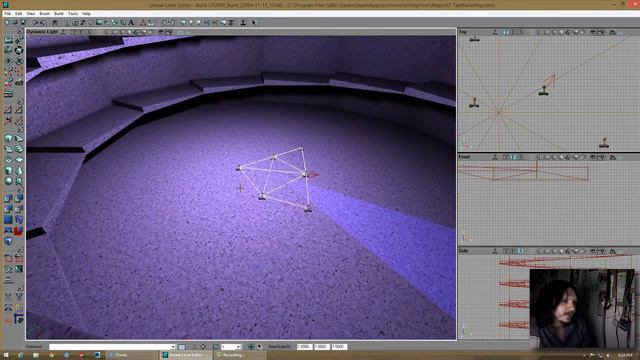Open the View menu
The image size is (640, 360).
(x=31, y=13)
